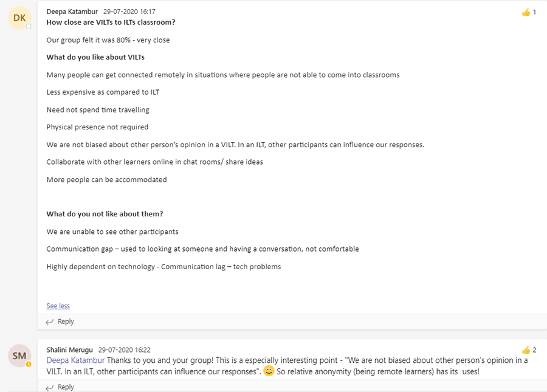Open the Deepa Katambur mention link in Shalini's reply
This screenshot has height=392, width=547.
(x=75, y=360)
